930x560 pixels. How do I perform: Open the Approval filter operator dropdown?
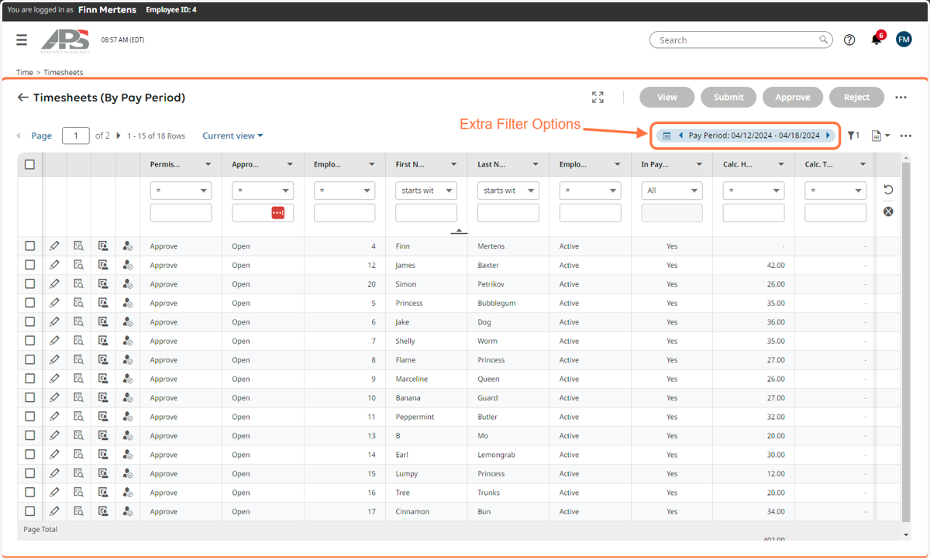point(263,191)
